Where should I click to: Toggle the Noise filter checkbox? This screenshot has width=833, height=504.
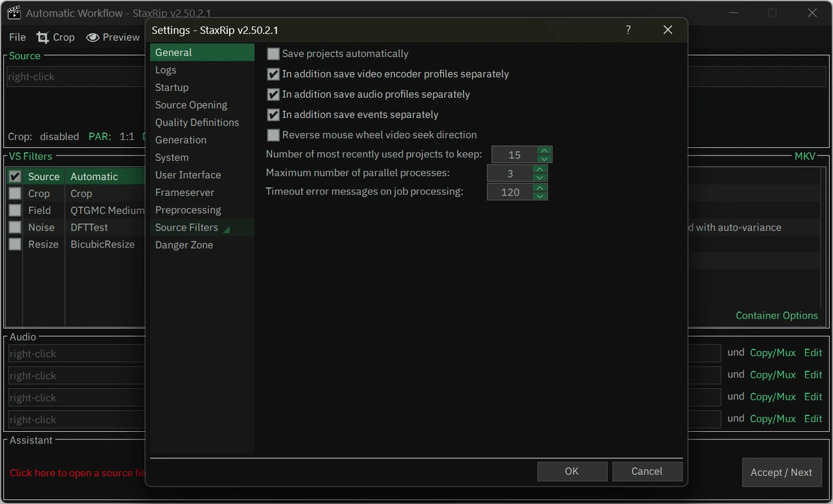[x=15, y=227]
